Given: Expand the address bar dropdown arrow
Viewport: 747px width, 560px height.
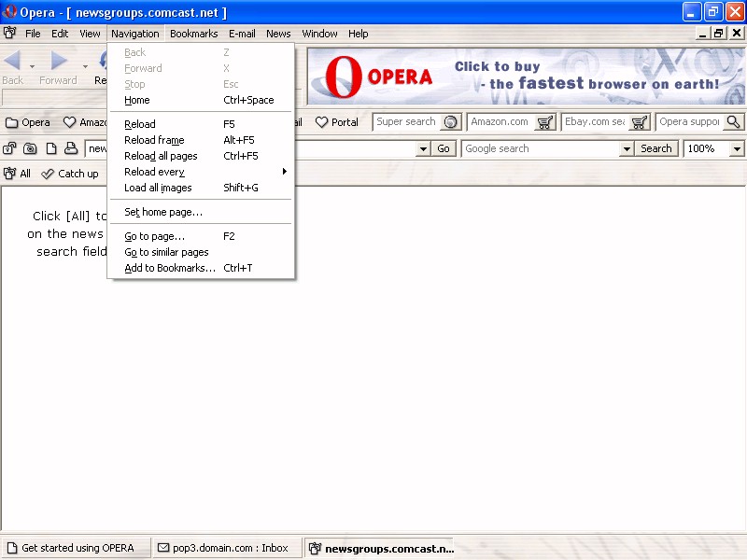Looking at the screenshot, I should [x=423, y=148].
